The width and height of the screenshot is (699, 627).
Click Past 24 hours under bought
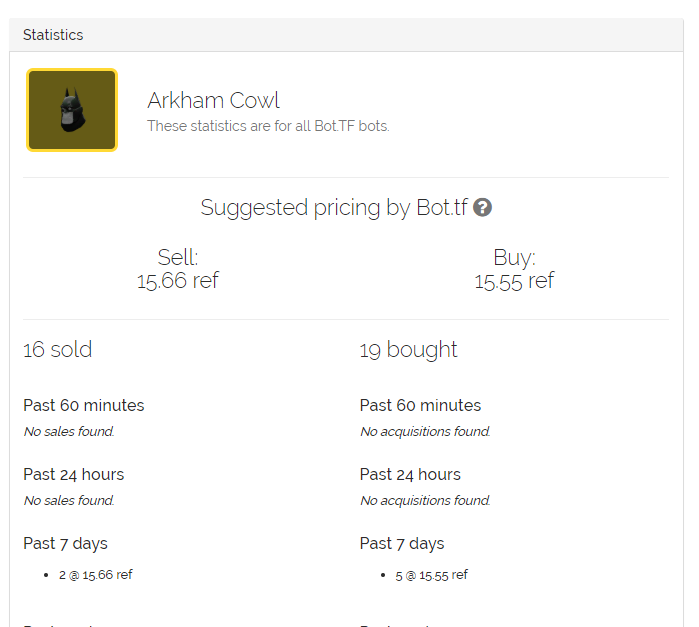click(410, 474)
